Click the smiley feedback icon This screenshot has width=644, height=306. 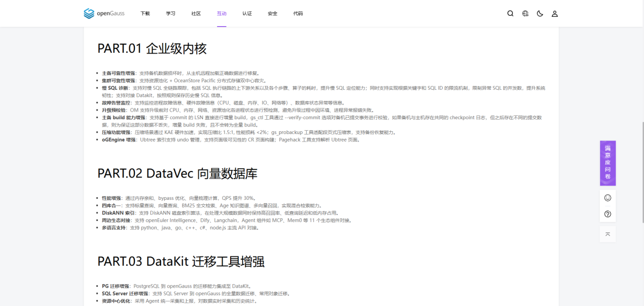point(608,198)
